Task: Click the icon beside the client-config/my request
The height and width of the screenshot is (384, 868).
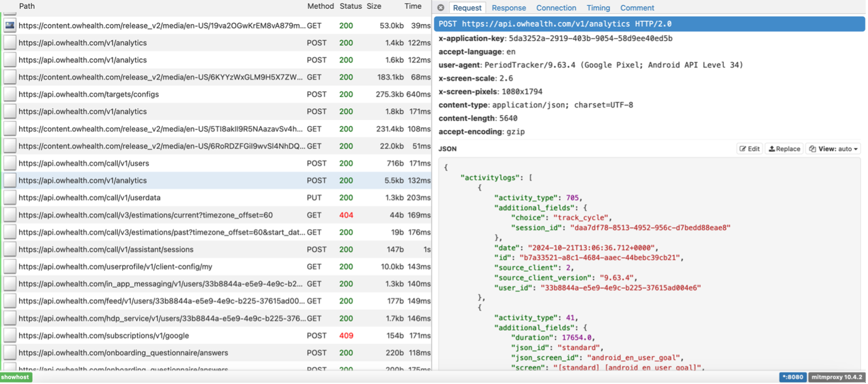Action: (x=10, y=266)
